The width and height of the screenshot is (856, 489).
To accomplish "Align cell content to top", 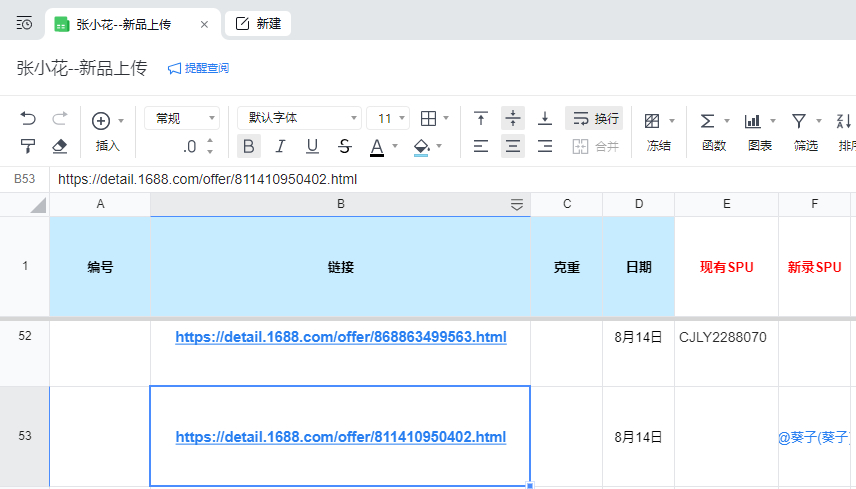I will tap(481, 119).
